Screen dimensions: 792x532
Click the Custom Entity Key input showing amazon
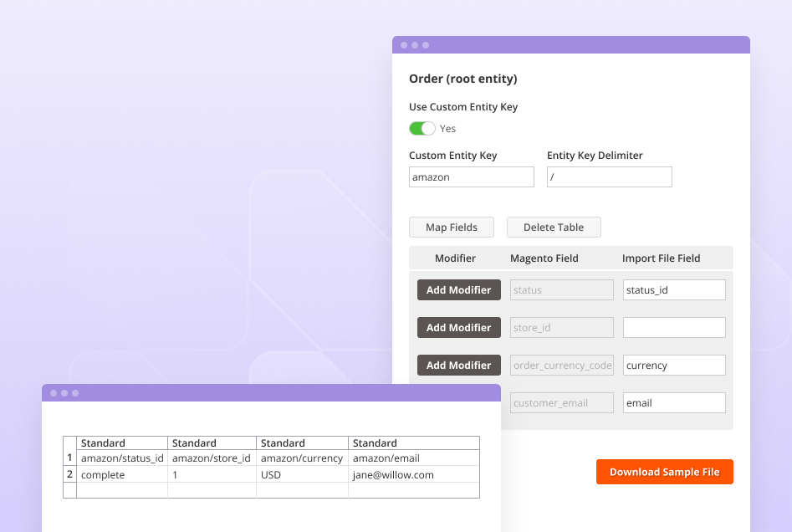pos(471,176)
